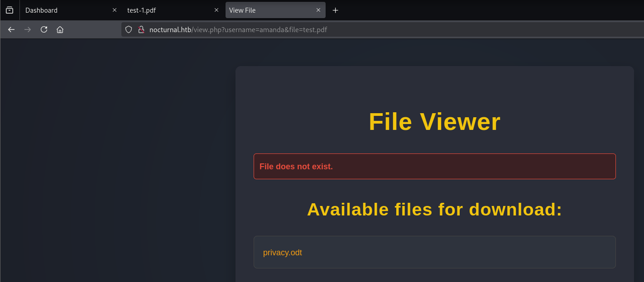Switch to the Dashboard tab
644x282 pixels.
point(63,10)
